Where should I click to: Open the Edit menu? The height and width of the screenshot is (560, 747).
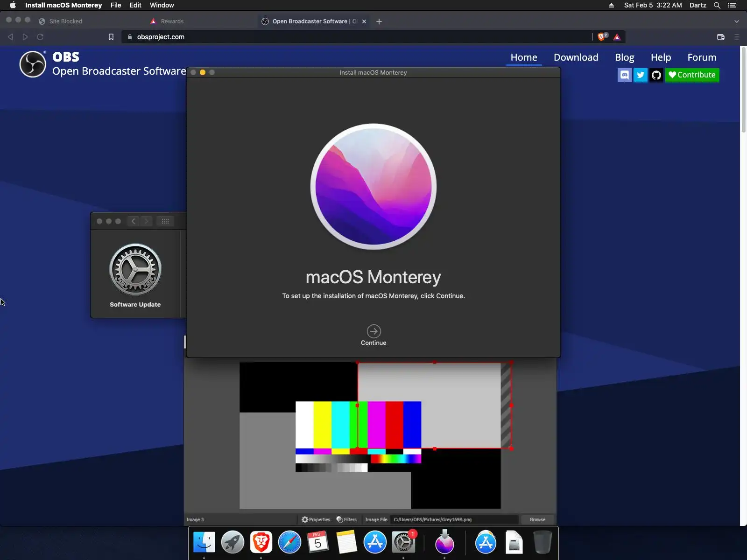[x=135, y=5]
